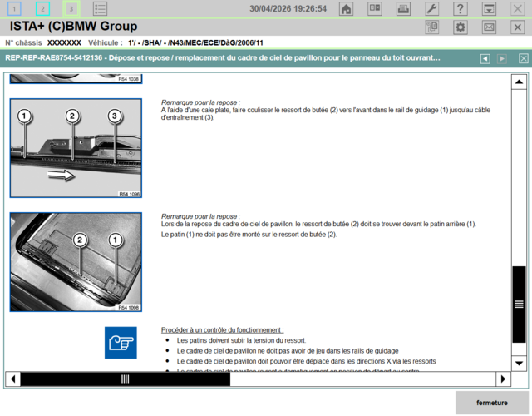Open operation step 3 box
Image resolution: width=532 pixels, height=416 pixels.
(71, 9)
